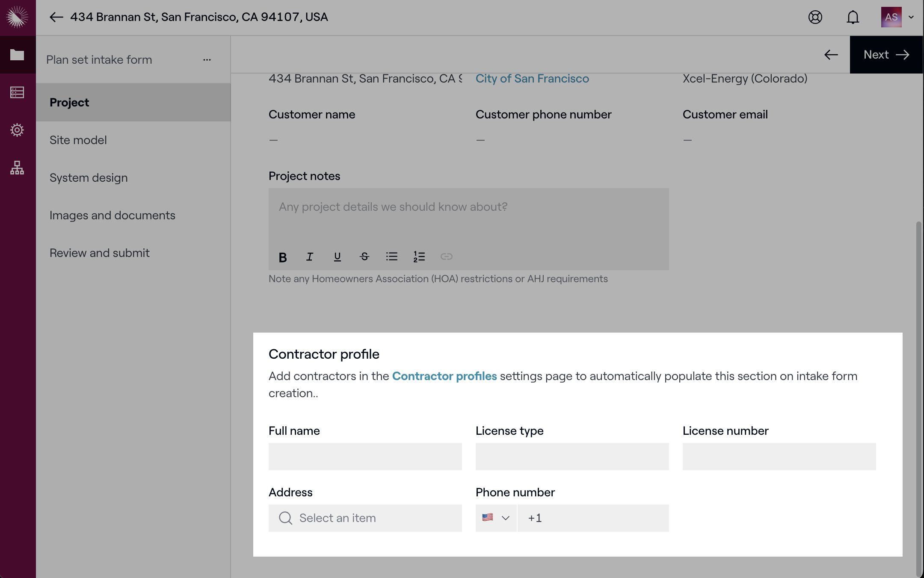The image size is (924, 578).
Task: Open the notifications bell
Action: click(x=853, y=17)
